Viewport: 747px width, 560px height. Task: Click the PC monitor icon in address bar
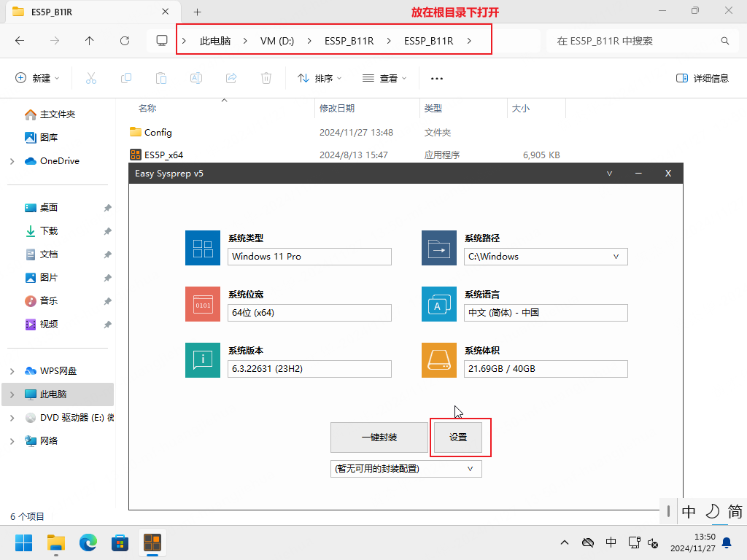[x=162, y=41]
